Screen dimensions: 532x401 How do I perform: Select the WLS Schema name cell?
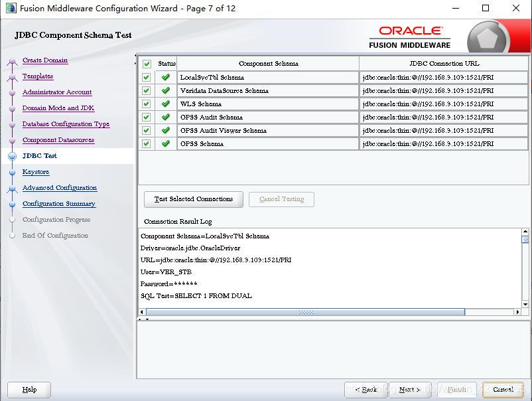[x=268, y=104]
